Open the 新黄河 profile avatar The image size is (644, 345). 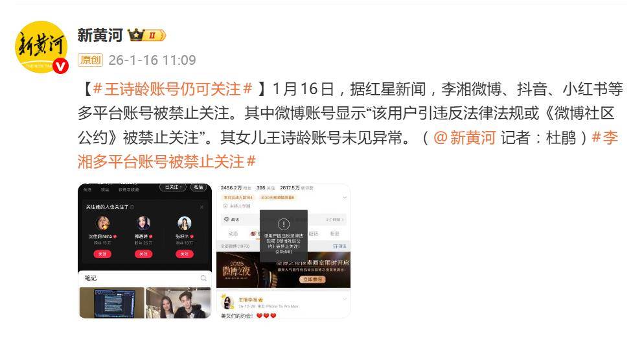coord(41,47)
